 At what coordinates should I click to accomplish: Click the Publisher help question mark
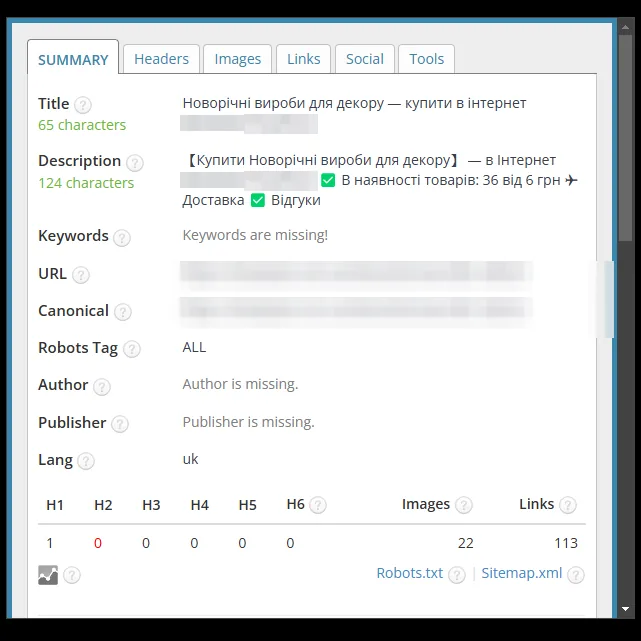click(x=120, y=424)
